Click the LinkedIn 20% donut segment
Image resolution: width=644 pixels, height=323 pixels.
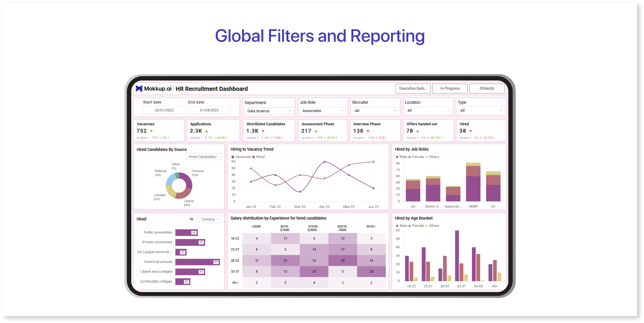click(x=171, y=191)
